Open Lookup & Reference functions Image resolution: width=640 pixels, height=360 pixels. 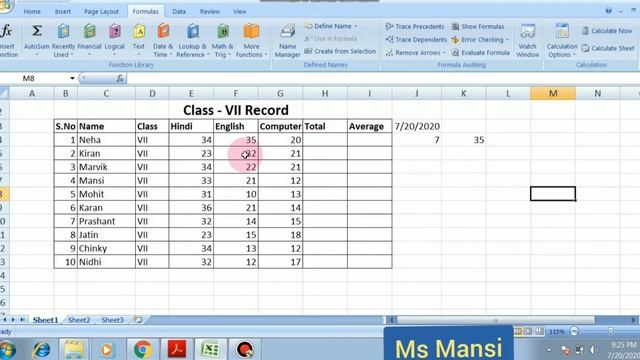pos(192,40)
